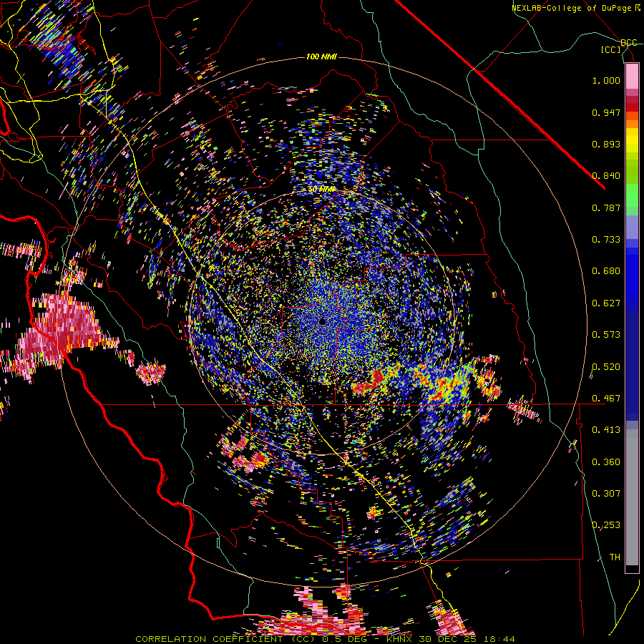Click the 1.000 value on color scale
The width and height of the screenshot is (644, 644).
(x=606, y=81)
